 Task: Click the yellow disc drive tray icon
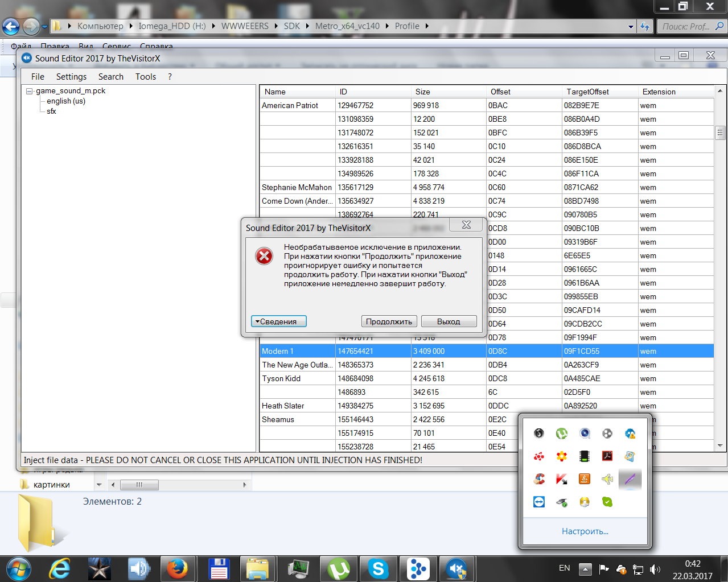(x=585, y=502)
